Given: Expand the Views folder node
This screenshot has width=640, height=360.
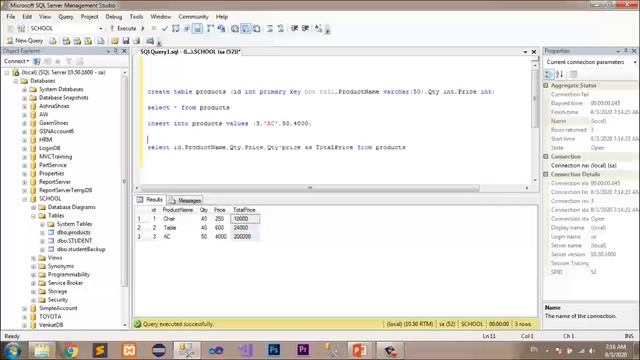Looking at the screenshot, I should (33, 258).
